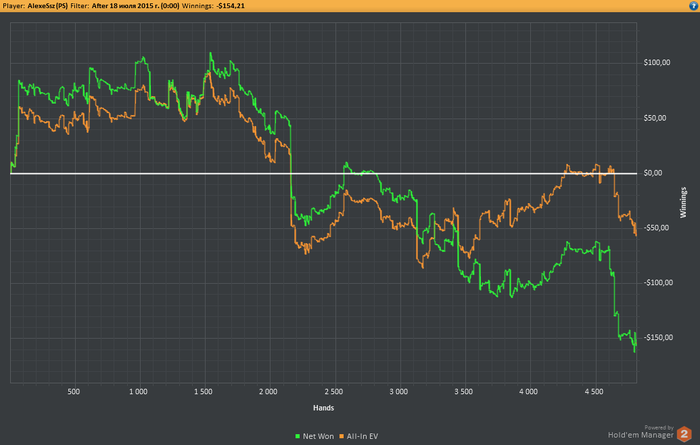Click the 2 500 hands axis label
Image resolution: width=700 pixels, height=445 pixels.
[x=334, y=391]
